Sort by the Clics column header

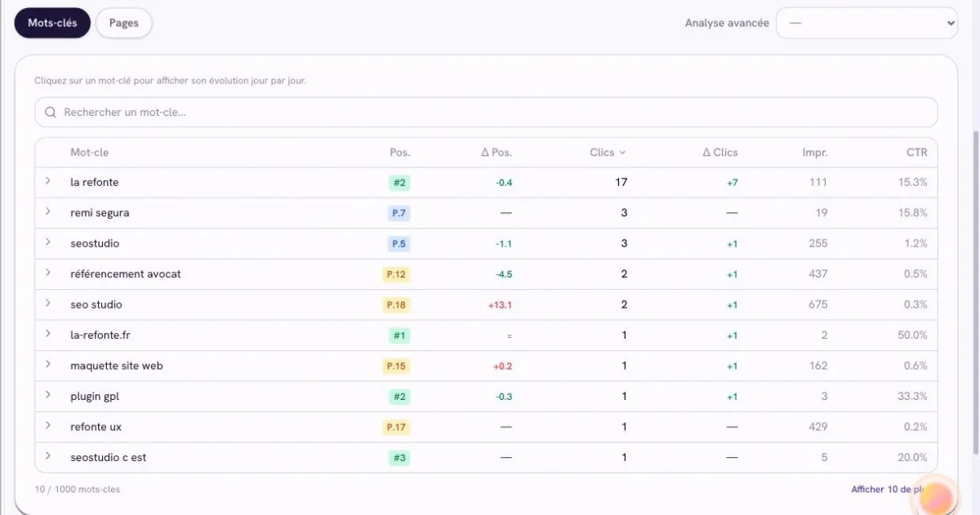pos(608,153)
